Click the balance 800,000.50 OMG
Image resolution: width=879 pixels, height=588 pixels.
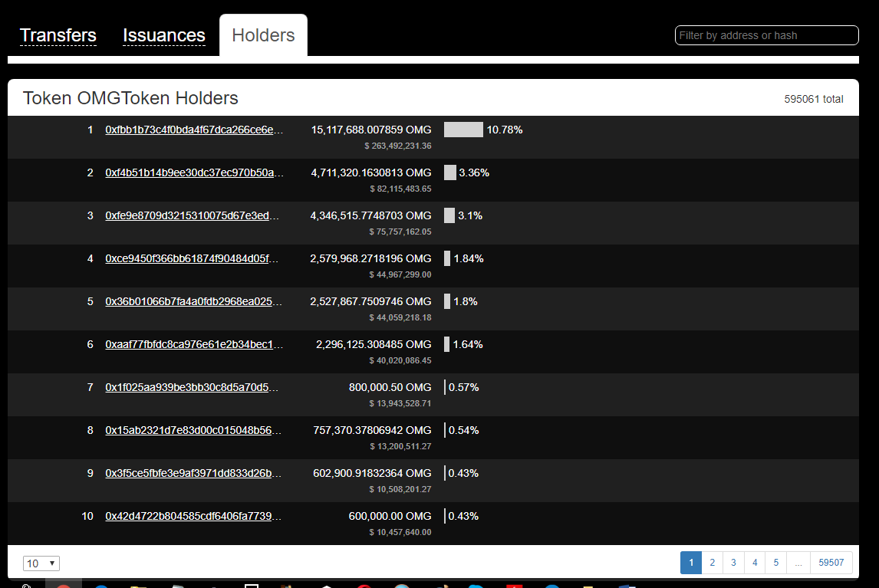point(390,387)
